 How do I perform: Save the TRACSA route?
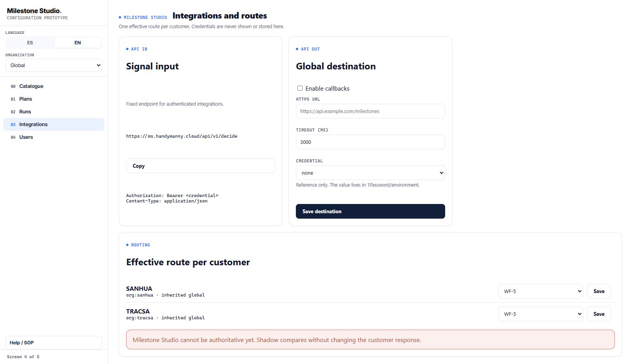599,314
